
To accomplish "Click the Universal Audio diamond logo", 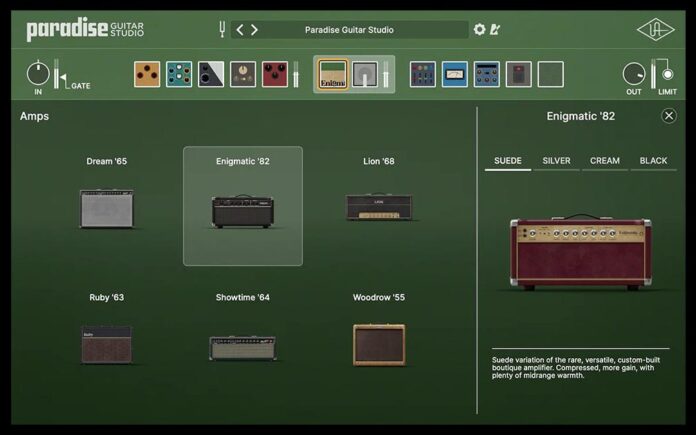I will click(x=656, y=30).
